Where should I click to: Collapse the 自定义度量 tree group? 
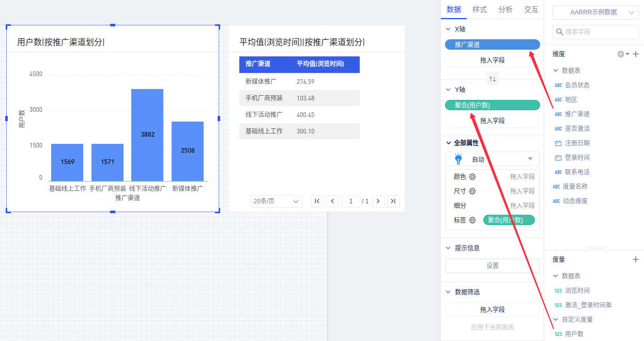coord(556,319)
